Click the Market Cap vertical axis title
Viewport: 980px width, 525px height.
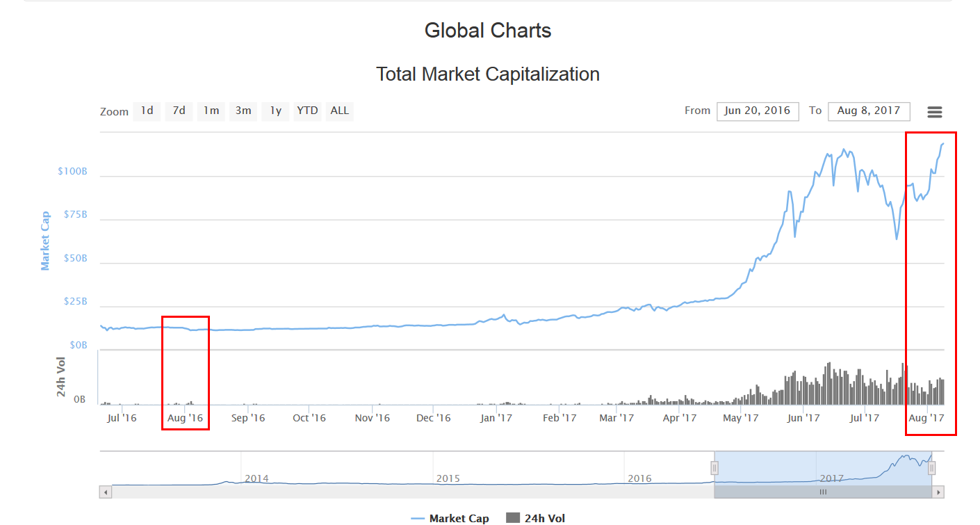(x=45, y=241)
